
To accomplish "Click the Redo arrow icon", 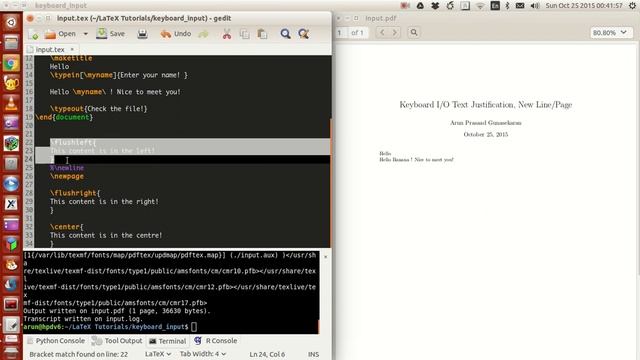I will (203, 34).
